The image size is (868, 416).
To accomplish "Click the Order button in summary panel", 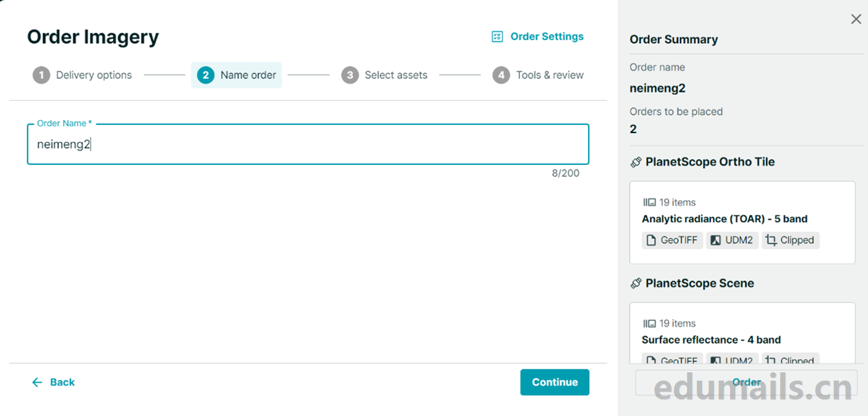I will (x=746, y=382).
